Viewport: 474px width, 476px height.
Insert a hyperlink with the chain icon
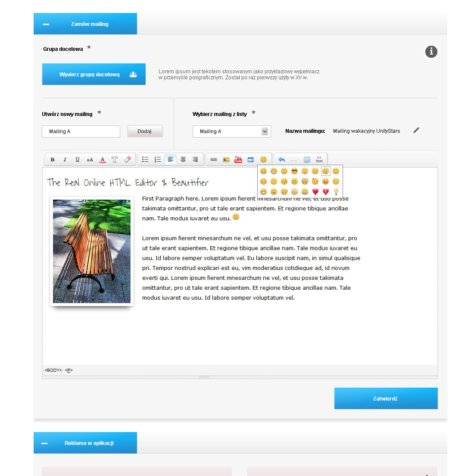pos(214,160)
